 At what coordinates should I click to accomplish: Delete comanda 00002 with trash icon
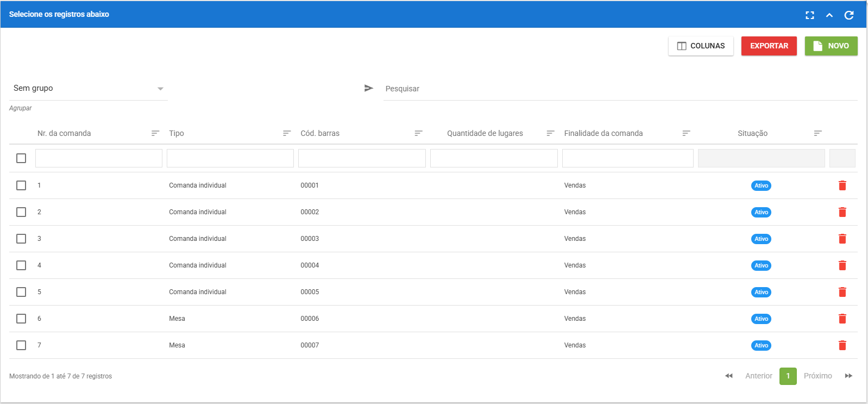click(842, 212)
